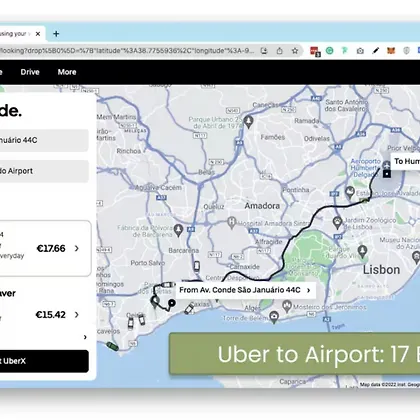Click the Jardim Zoológico map pin
Viewport: 420px width, 420px height.
click(337, 223)
